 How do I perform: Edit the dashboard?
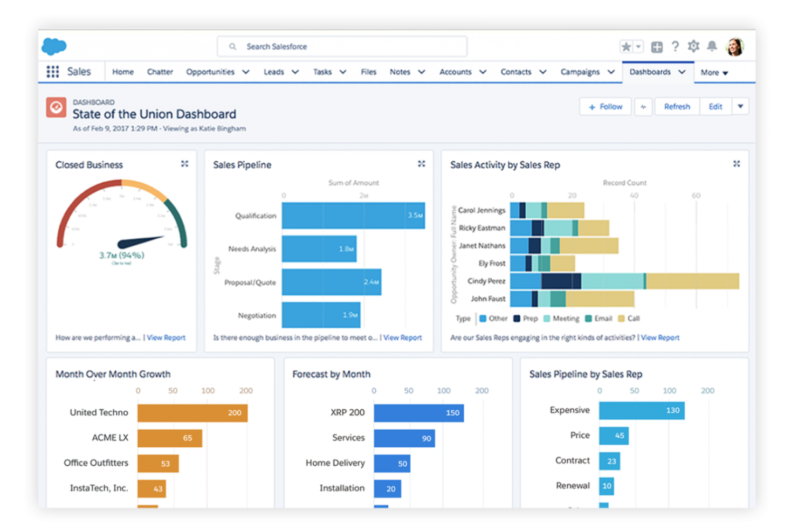716,107
